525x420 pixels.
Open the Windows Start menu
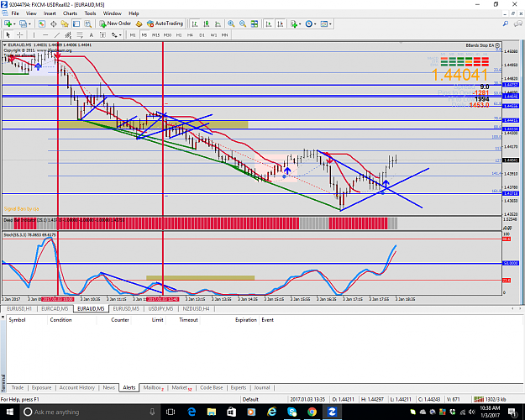(x=9, y=412)
